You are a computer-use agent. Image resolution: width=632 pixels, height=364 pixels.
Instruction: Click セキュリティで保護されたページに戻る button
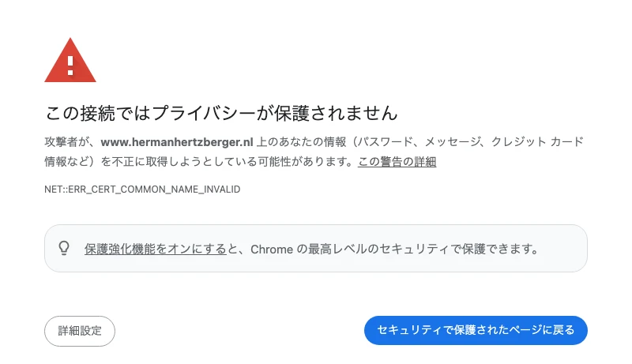[x=476, y=330]
